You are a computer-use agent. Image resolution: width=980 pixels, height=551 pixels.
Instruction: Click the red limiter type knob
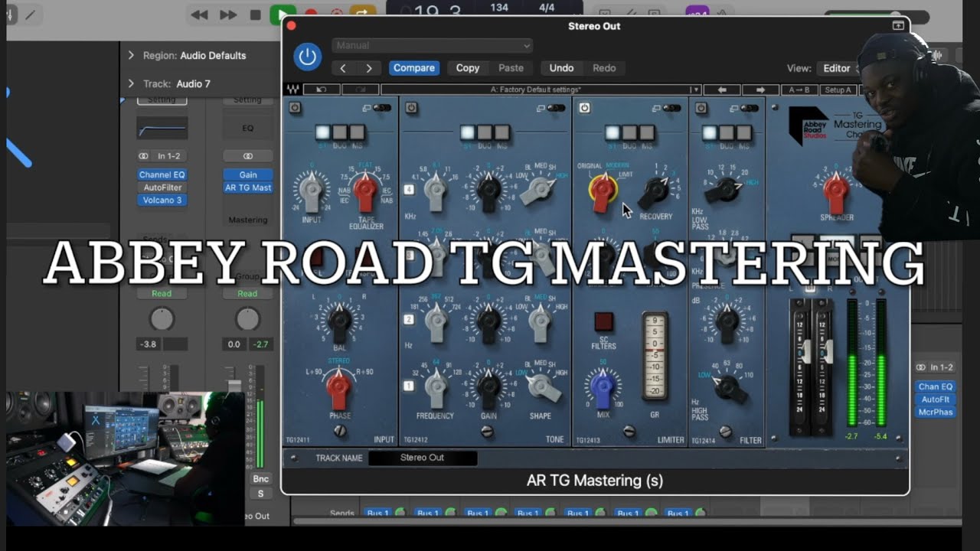pos(603,191)
